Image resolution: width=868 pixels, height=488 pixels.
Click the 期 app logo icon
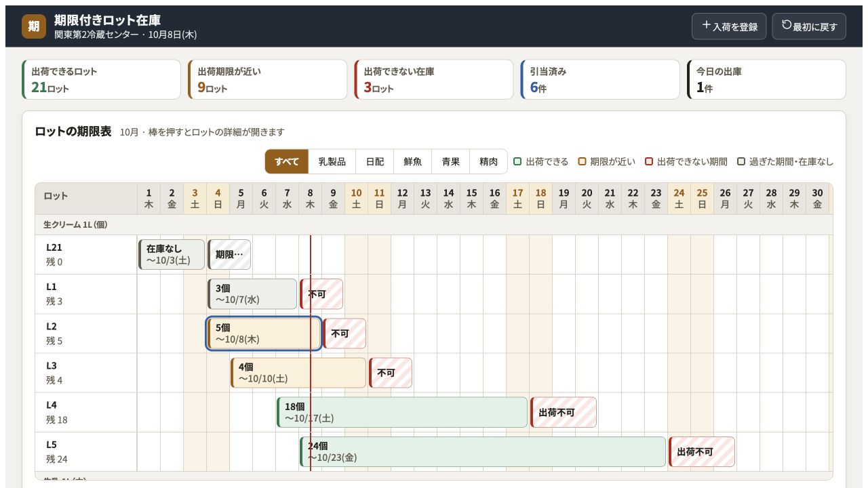(x=34, y=26)
